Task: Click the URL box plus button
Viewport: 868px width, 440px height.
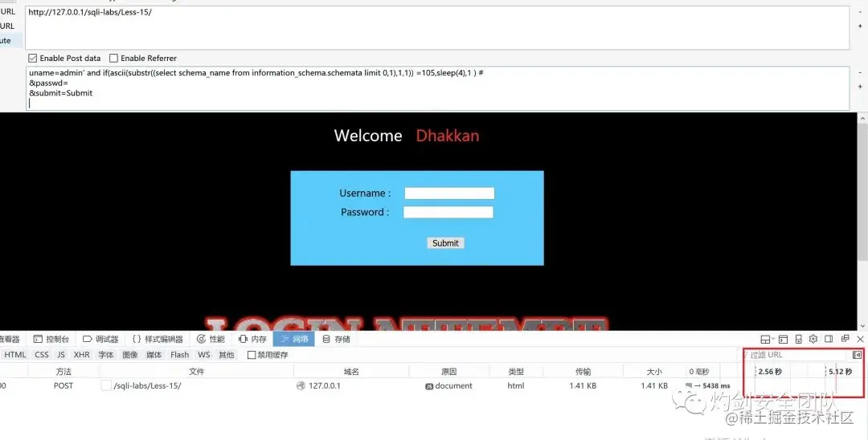Action: pos(860,26)
